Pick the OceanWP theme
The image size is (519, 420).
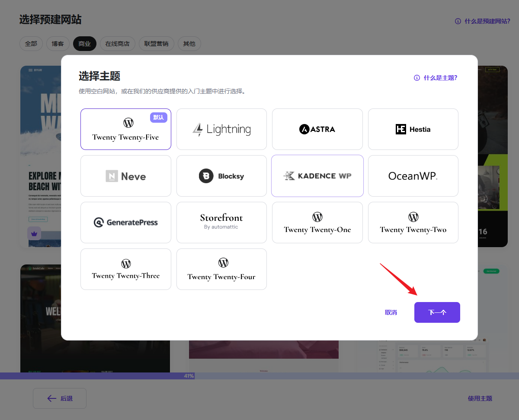click(x=413, y=176)
